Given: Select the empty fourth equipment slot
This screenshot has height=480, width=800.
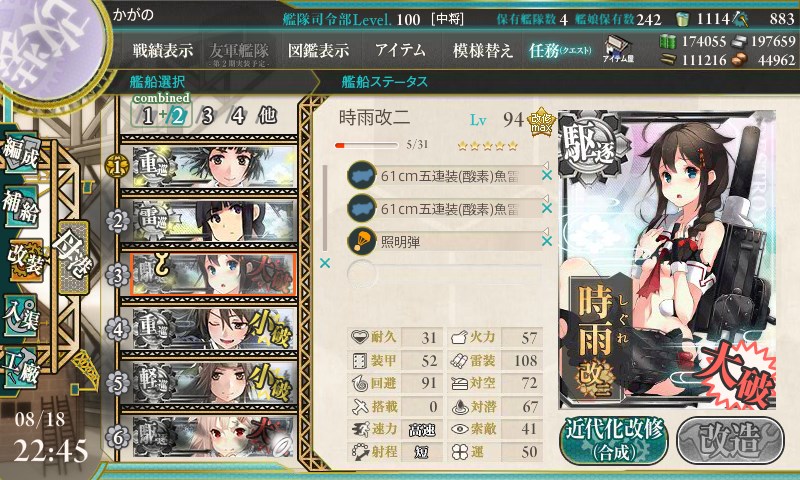Looking at the screenshot, I should click(x=444, y=273).
